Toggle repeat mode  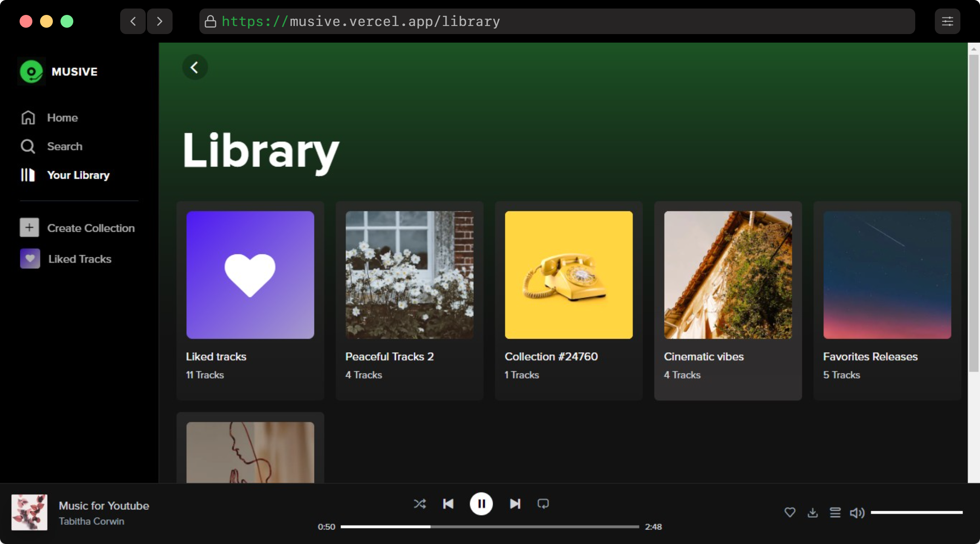(x=543, y=504)
